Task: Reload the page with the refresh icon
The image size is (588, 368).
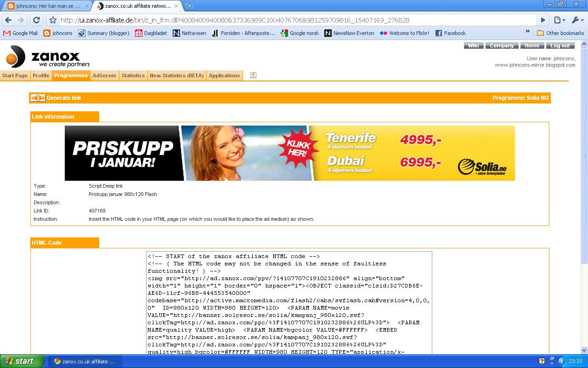Action: [37, 20]
